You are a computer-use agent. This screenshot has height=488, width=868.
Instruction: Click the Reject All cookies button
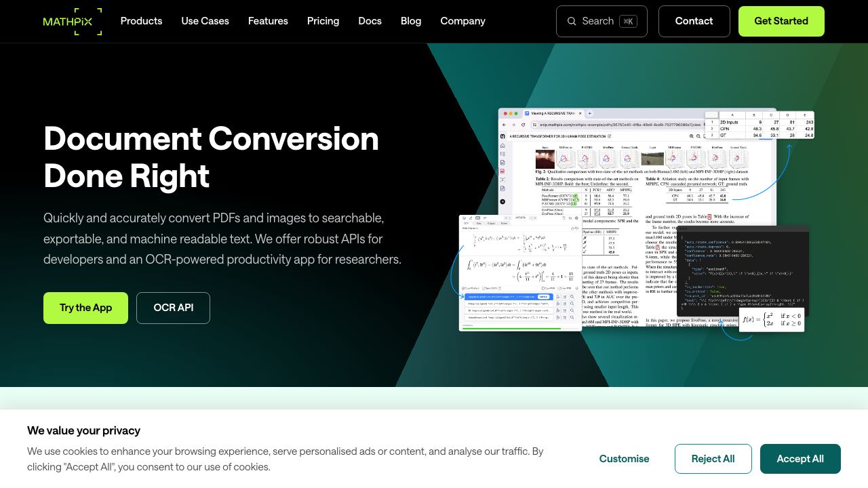pos(713,459)
